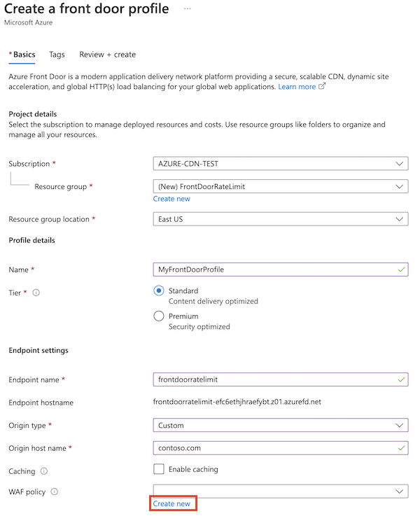Click the WAF policy info icon
This screenshot has height=523, width=420.
54,491
